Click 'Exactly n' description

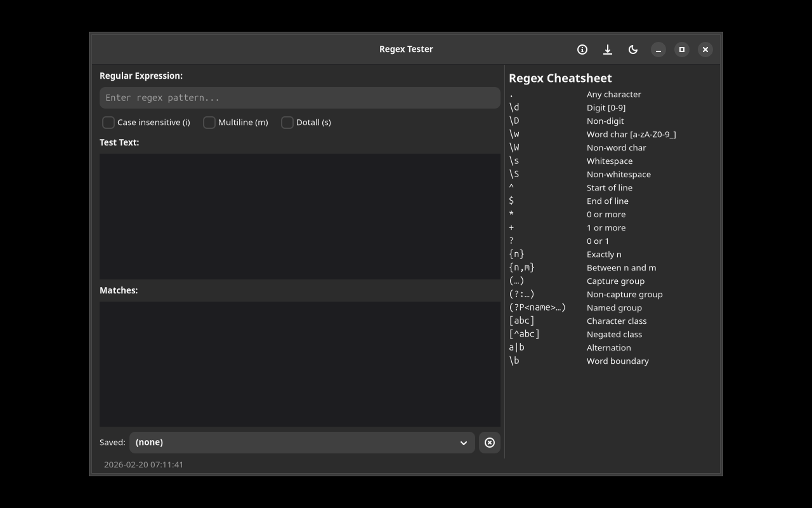click(604, 254)
